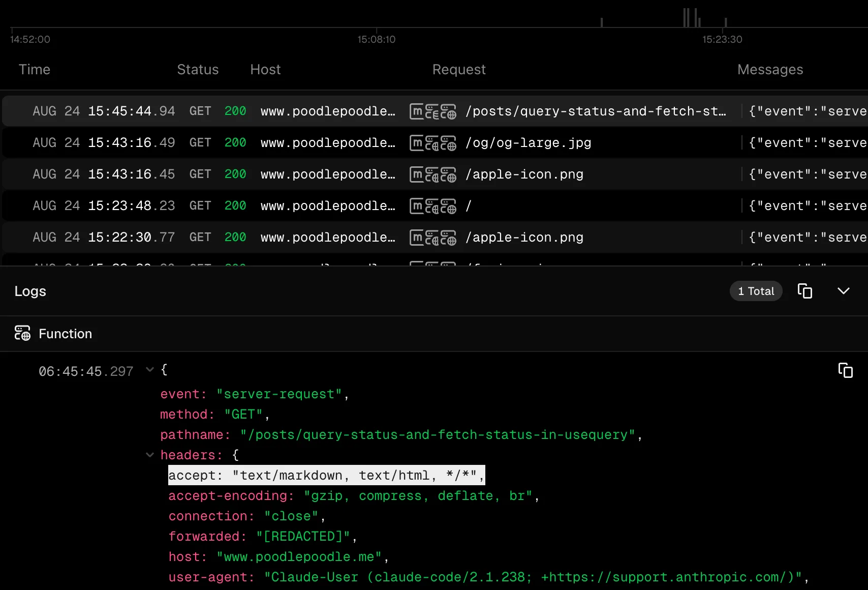Click the '1 Total' logs count badge
Viewport: 868px width, 590px height.
(756, 291)
